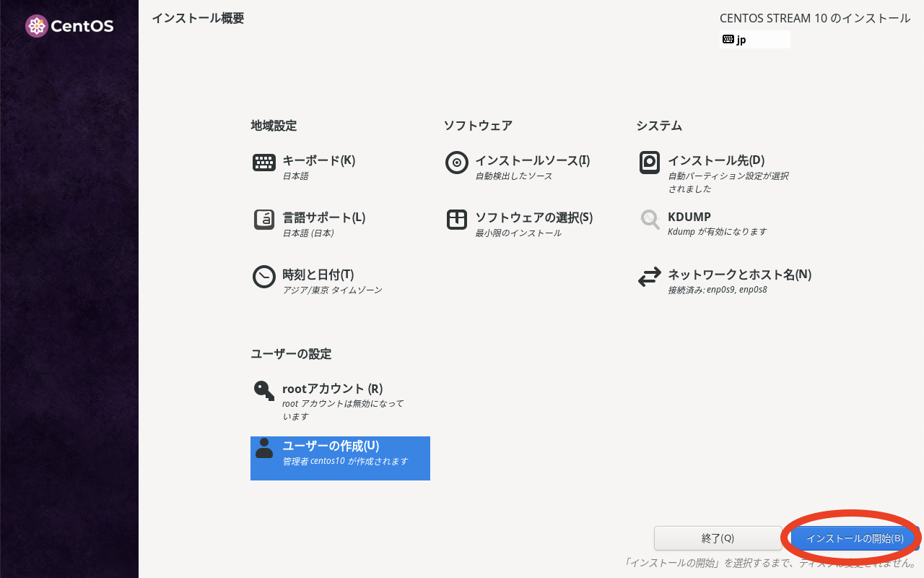The width and height of the screenshot is (924, 578).
Task: Click 最小限のインストール status text
Action: pos(518,233)
